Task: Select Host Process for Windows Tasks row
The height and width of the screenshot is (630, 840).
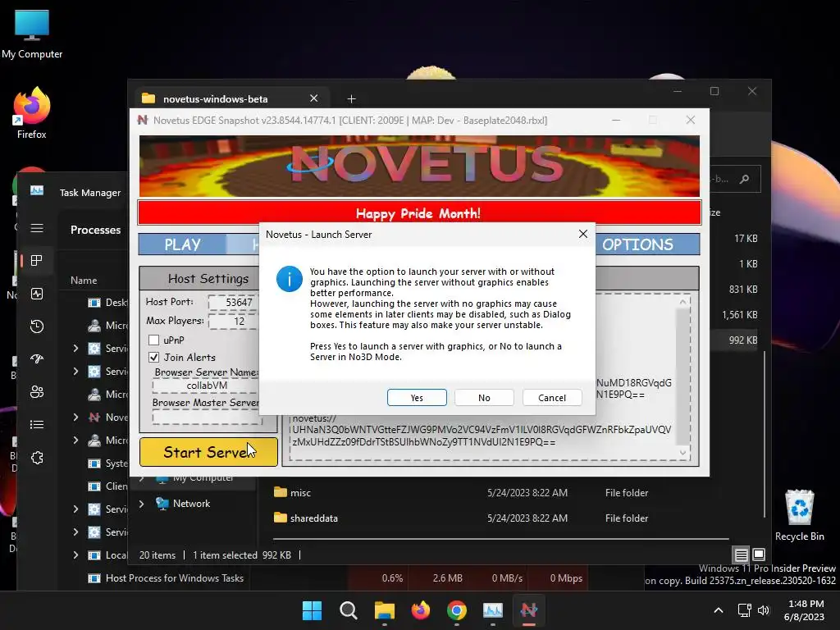Action: (x=175, y=578)
